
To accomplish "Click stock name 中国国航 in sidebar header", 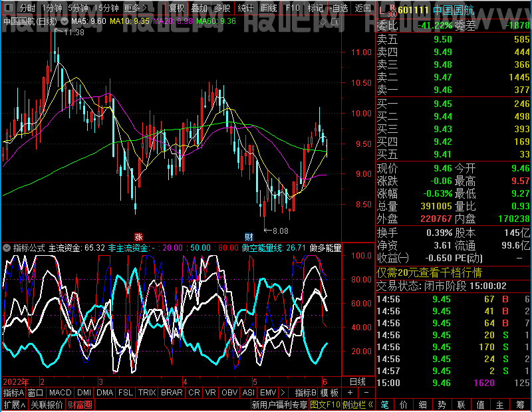I will [x=454, y=11].
